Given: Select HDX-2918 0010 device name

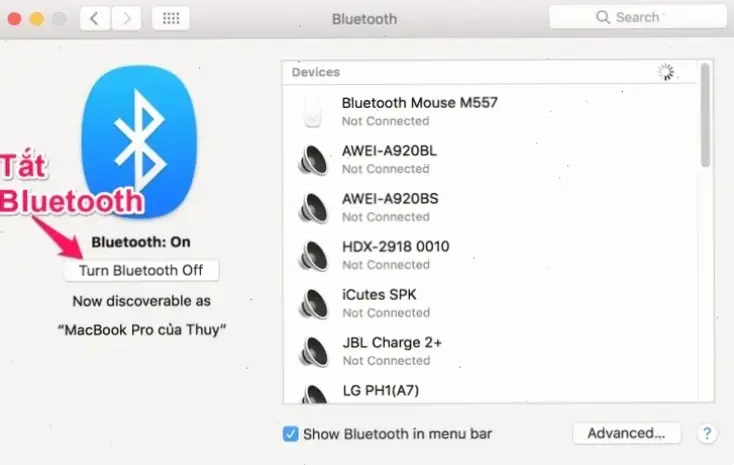Looking at the screenshot, I should [x=396, y=247].
